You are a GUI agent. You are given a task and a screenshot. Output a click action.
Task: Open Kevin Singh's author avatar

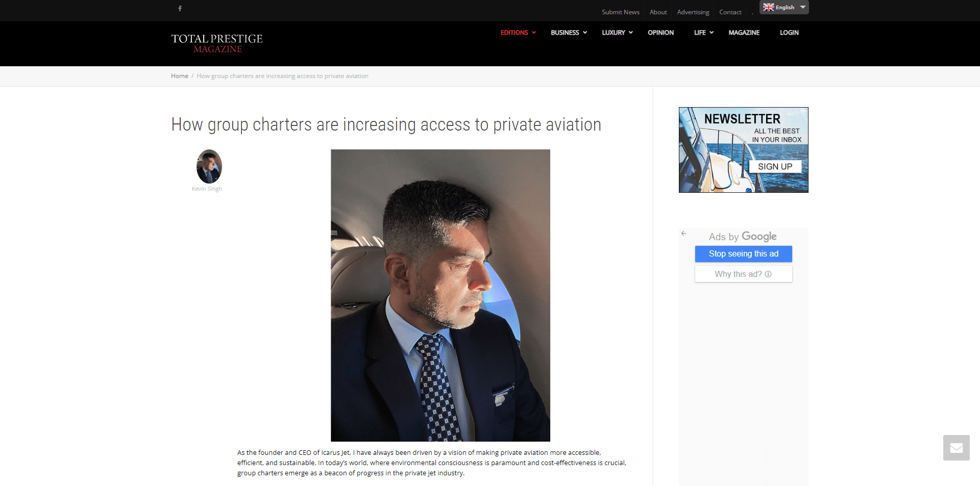[x=209, y=166]
